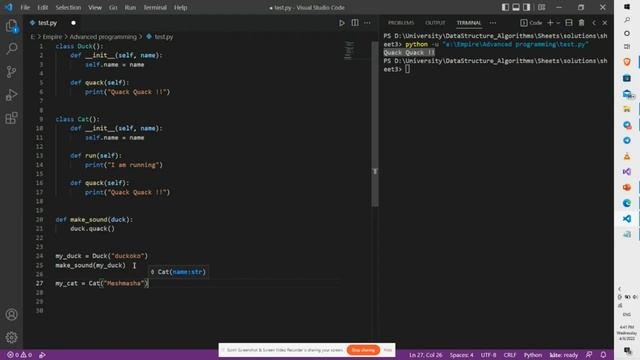Open additional panel views ellipsis
Screen dimensions: 640x360
pos(493,23)
